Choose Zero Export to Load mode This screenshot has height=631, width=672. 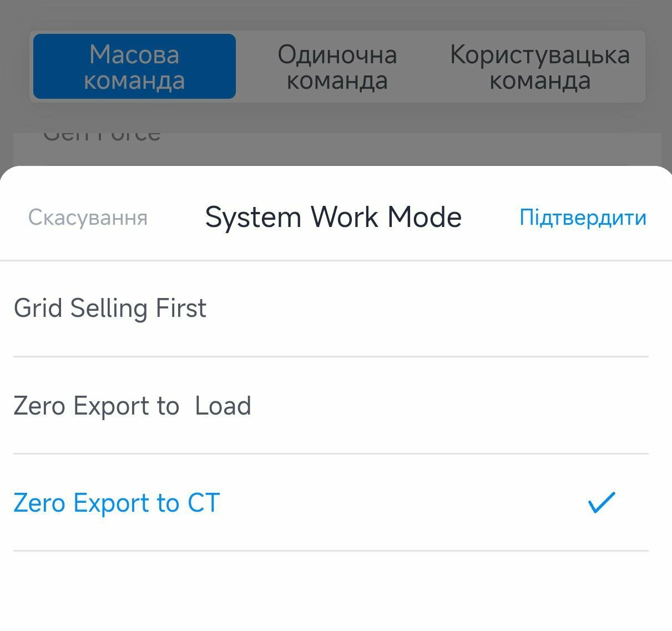pyautogui.click(x=331, y=406)
